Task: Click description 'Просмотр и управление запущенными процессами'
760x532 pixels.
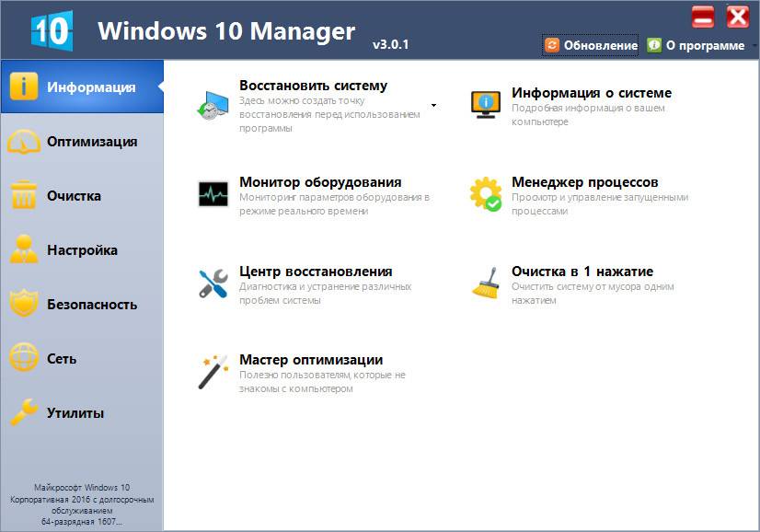Action: pyautogui.click(x=600, y=204)
